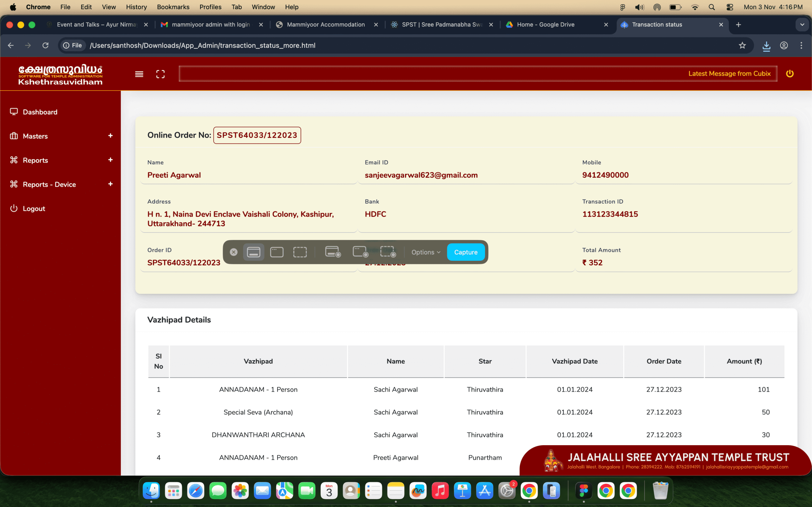This screenshot has height=507, width=812.
Task: Bookmark this page with star icon
Action: click(742, 45)
